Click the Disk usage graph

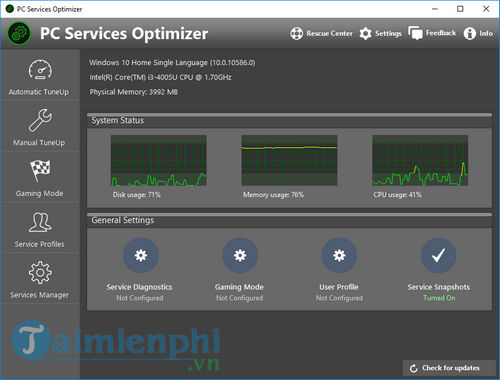pyautogui.click(x=159, y=160)
